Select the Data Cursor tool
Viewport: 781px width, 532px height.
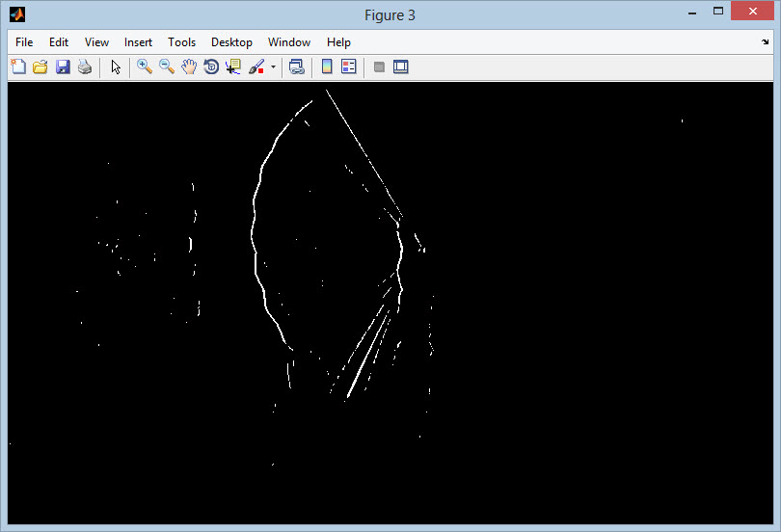(233, 66)
